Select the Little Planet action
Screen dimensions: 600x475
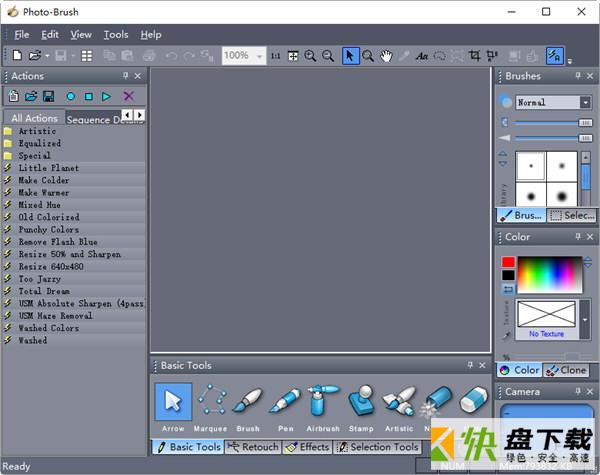coord(73,168)
